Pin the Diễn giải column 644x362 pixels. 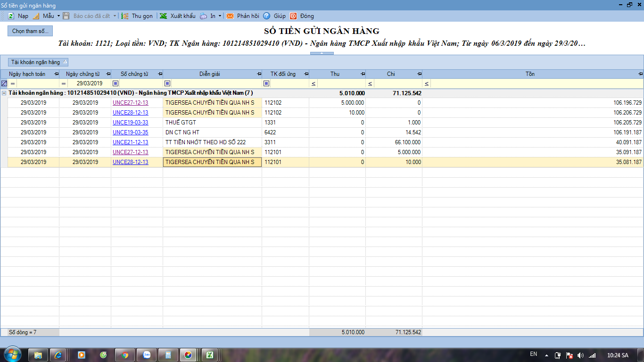pos(259,74)
